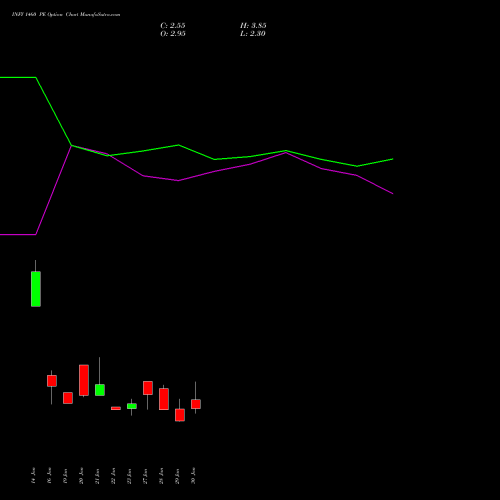Select the red candle for 29 Jan

[180, 415]
